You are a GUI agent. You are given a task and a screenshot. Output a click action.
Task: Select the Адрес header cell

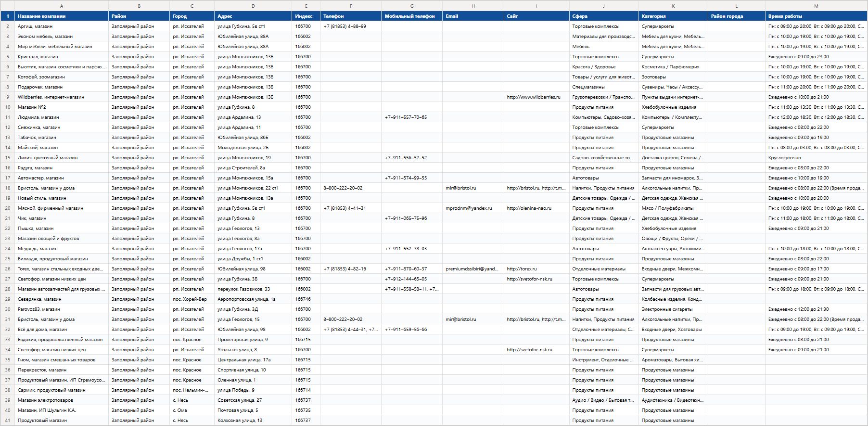[253, 16]
